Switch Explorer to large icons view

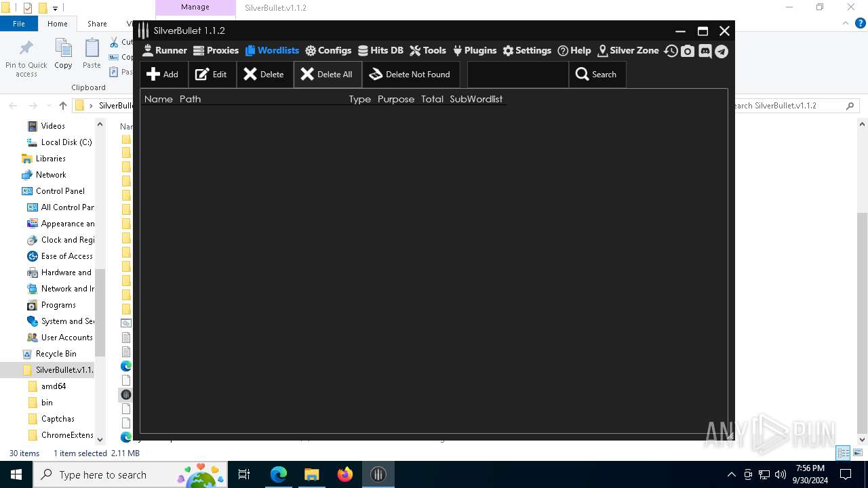[857, 453]
